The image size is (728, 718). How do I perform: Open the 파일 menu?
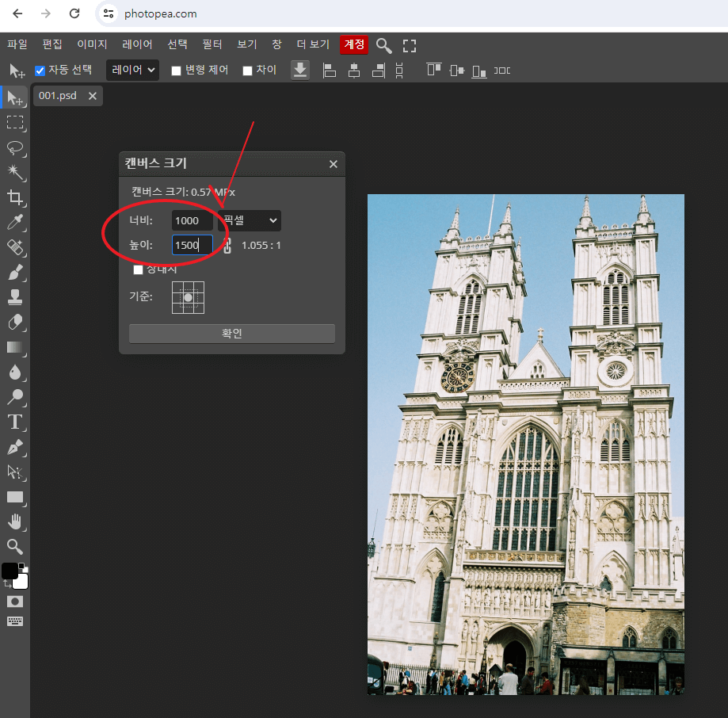(x=17, y=44)
